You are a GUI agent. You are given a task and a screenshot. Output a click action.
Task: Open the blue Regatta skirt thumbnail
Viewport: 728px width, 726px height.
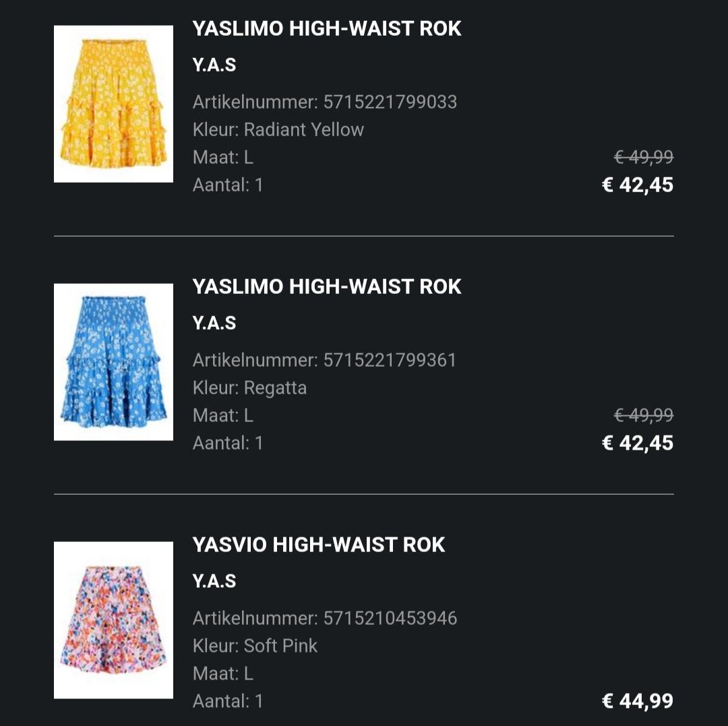tap(113, 362)
